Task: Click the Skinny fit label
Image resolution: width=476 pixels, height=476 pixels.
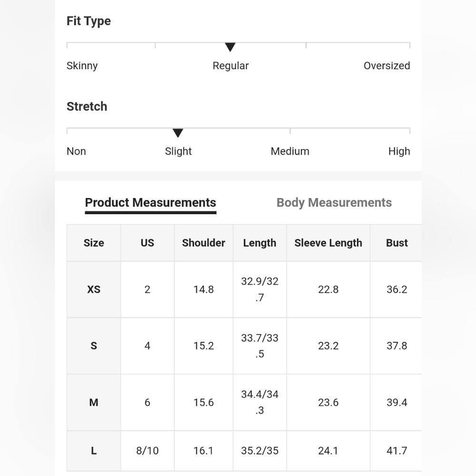Action: [x=82, y=66]
